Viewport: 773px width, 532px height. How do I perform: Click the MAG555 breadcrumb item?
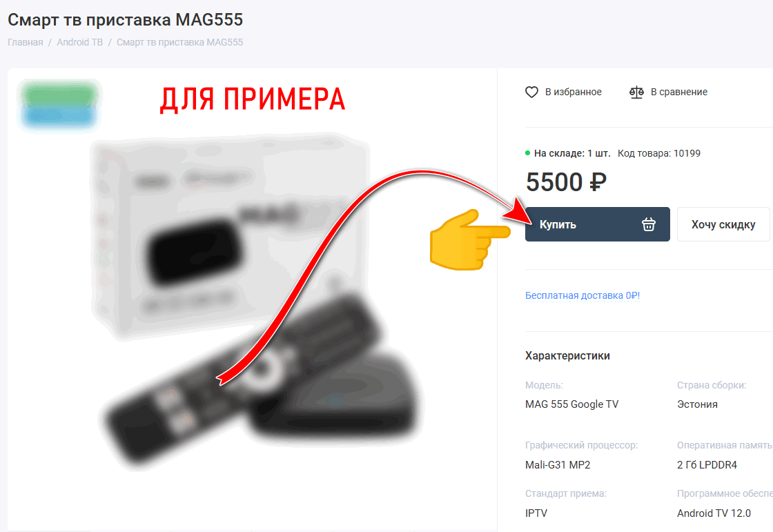pos(180,42)
